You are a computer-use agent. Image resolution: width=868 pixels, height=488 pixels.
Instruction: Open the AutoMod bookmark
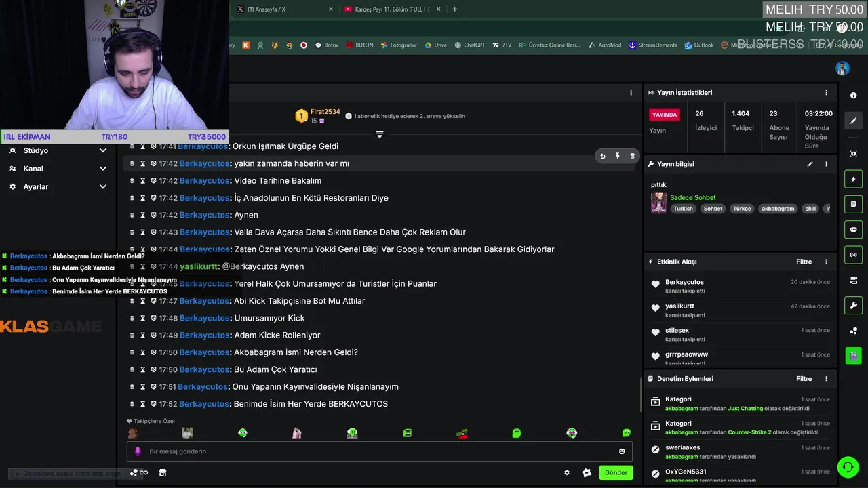coord(604,45)
